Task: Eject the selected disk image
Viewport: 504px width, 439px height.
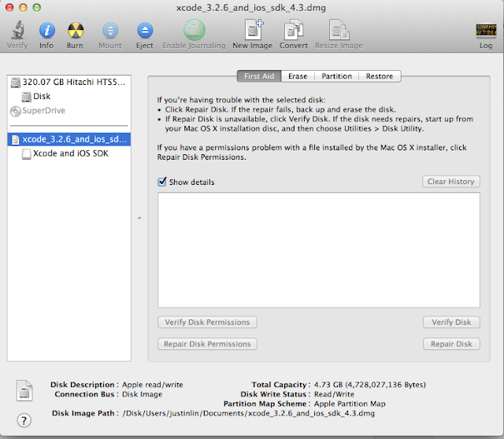Action: click(145, 31)
